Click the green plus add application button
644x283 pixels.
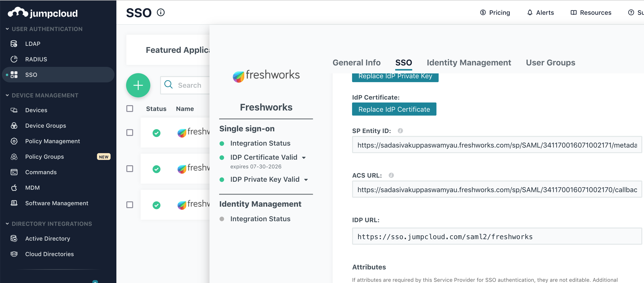pos(138,85)
